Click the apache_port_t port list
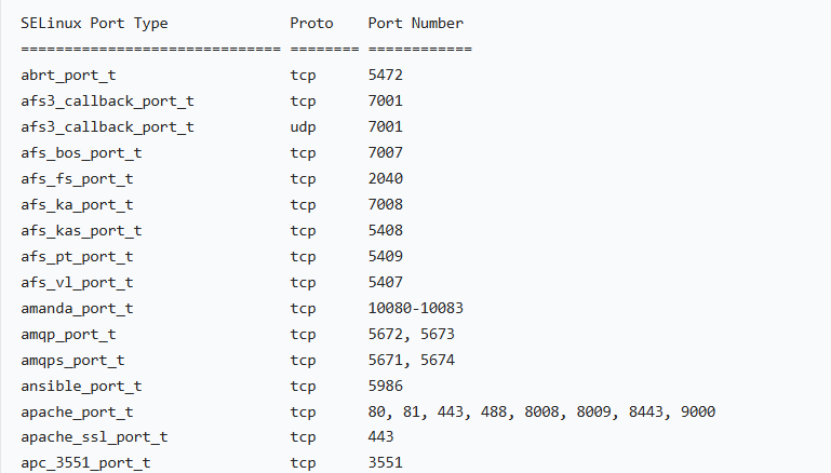Image resolution: width=831 pixels, height=473 pixels. (x=541, y=412)
